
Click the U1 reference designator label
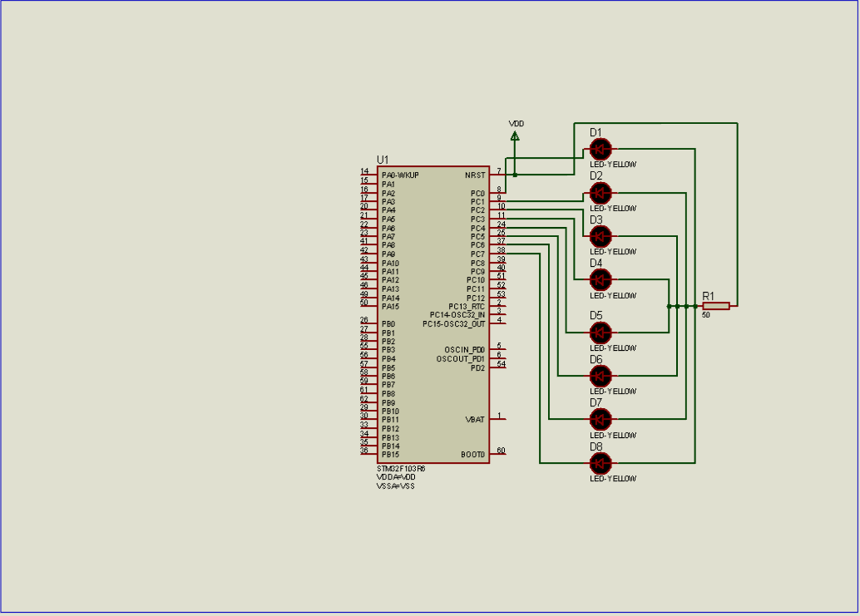point(381,158)
